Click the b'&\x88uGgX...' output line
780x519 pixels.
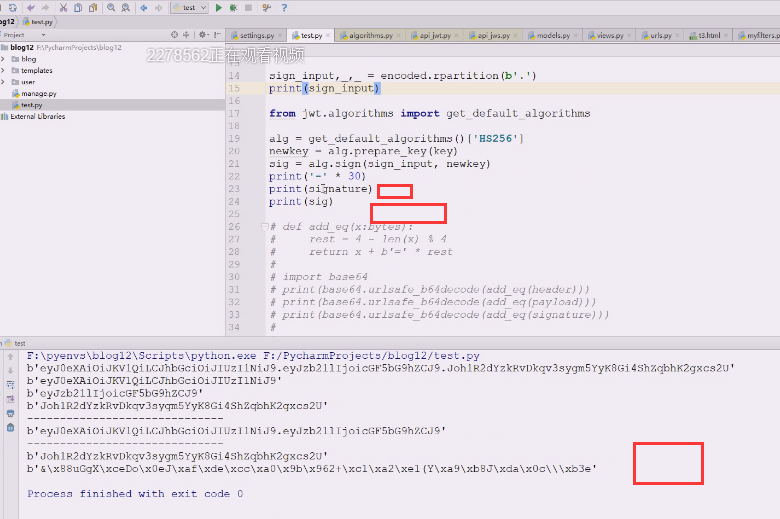[312, 469]
